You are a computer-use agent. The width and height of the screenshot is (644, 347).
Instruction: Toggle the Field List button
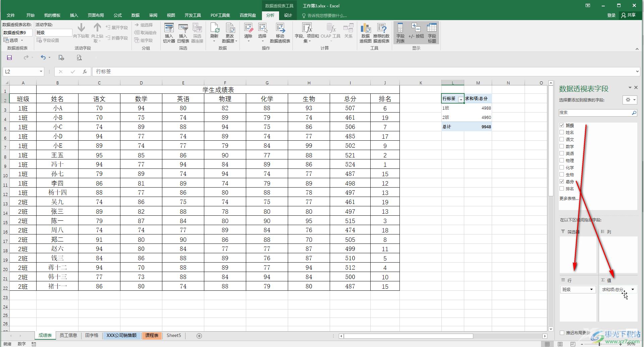point(400,33)
